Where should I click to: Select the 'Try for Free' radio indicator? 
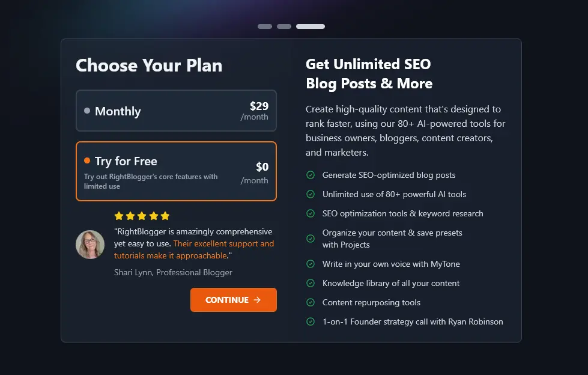point(87,161)
